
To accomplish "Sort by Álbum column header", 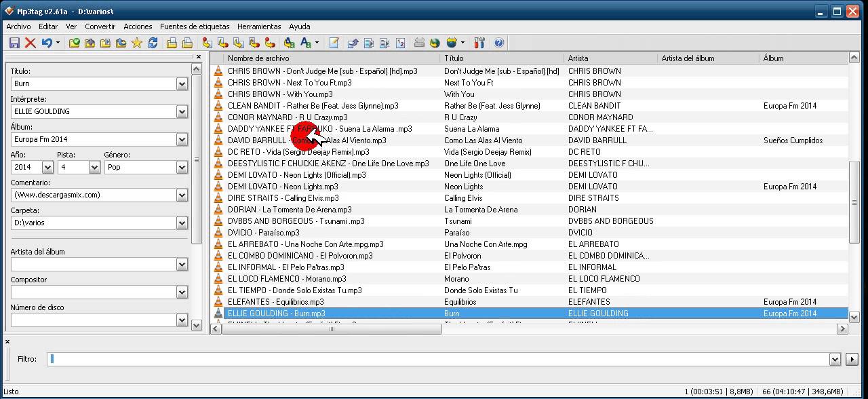I will (804, 58).
